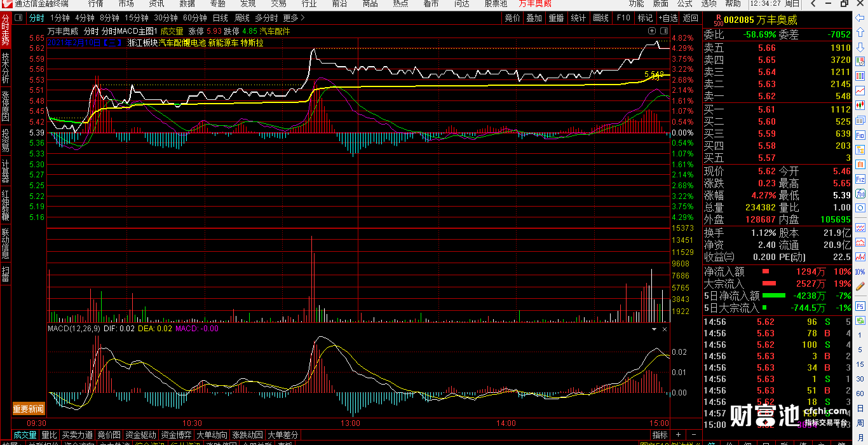Add stock with +自选 button

coord(668,18)
